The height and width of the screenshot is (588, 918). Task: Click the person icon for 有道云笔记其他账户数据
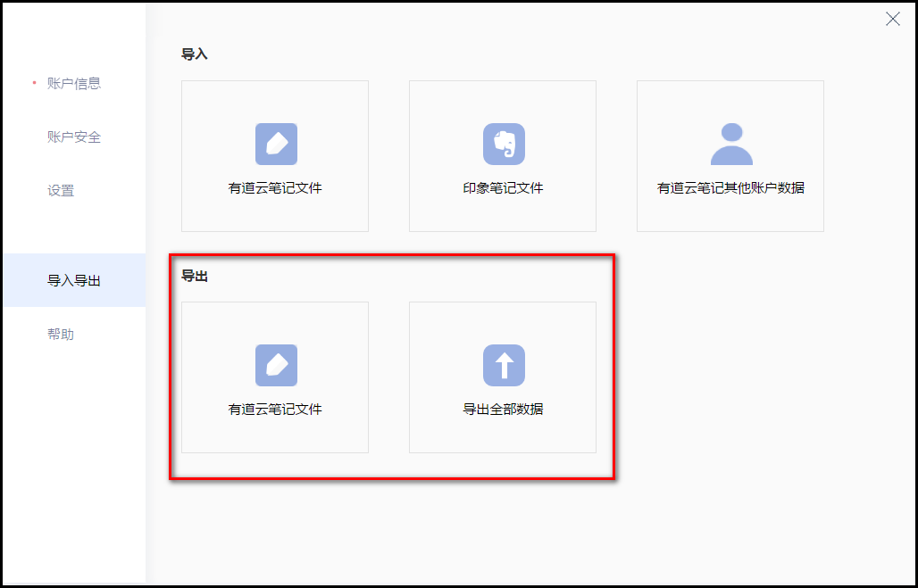click(x=732, y=144)
